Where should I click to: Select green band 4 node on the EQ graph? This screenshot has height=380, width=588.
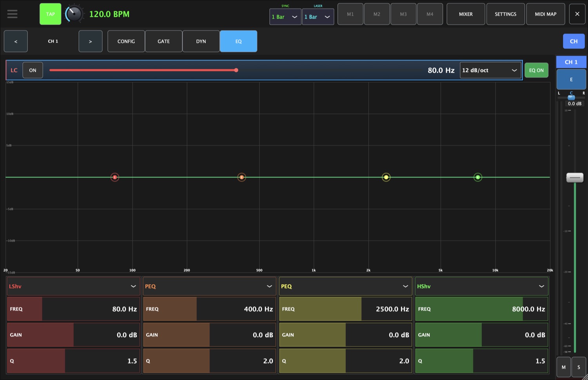tap(478, 177)
